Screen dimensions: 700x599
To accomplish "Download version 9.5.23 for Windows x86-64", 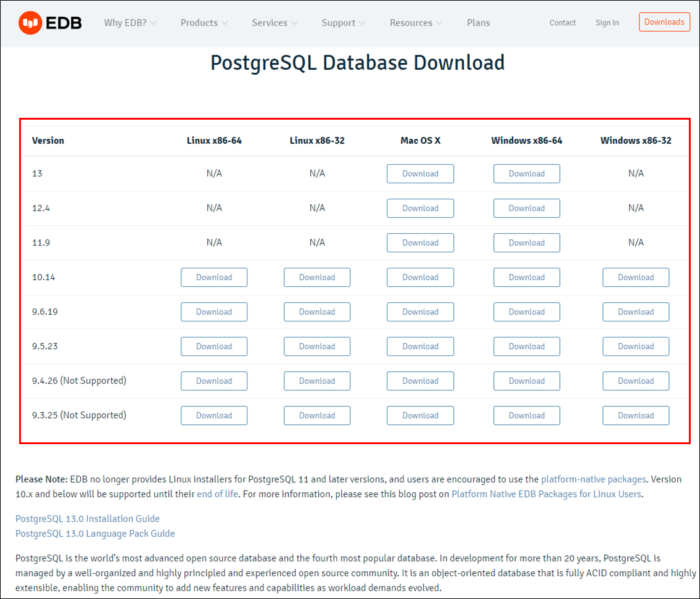I will pos(527,346).
